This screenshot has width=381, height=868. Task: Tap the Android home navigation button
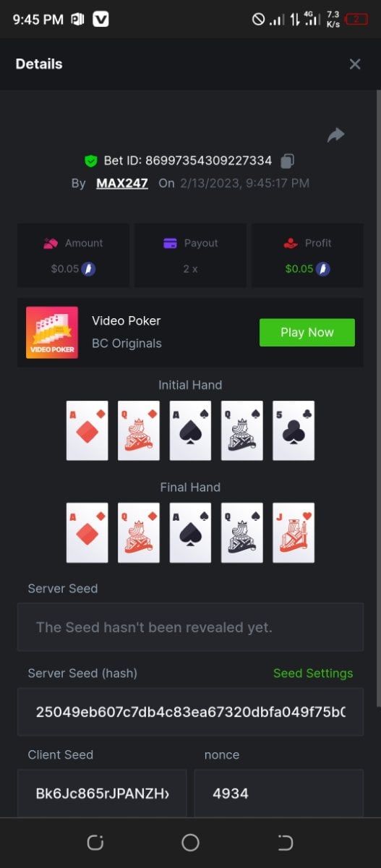click(x=190, y=843)
